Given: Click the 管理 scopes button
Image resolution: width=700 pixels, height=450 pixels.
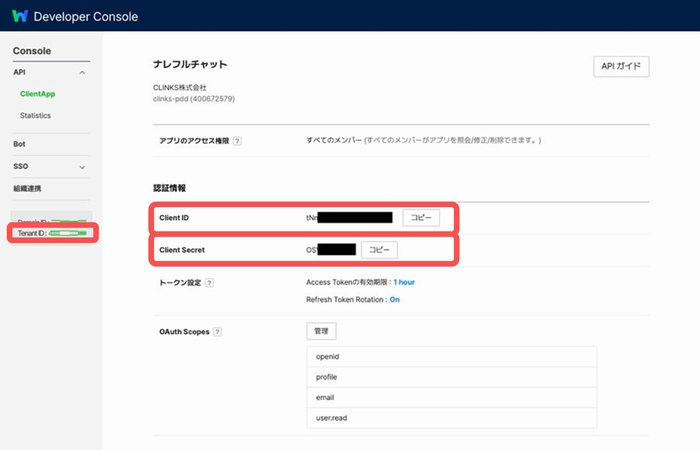Looking at the screenshot, I should coord(321,331).
